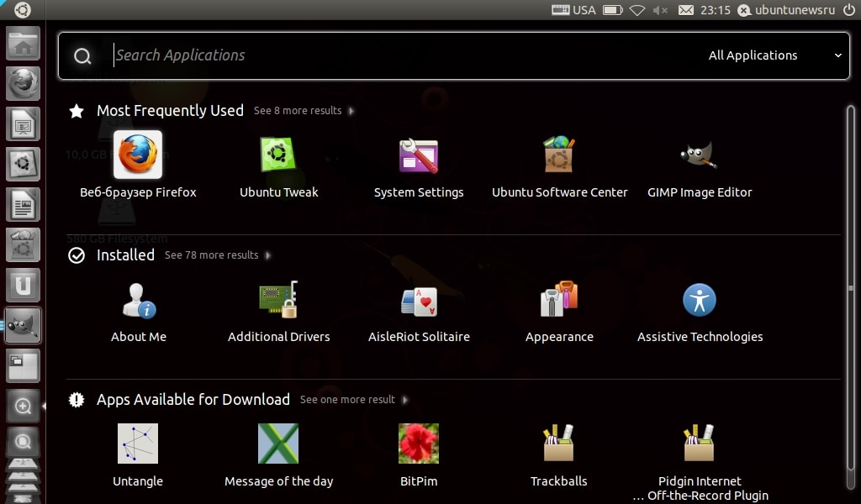
Task: Launch GIMP Image Editor from dash
Action: pyautogui.click(x=700, y=164)
